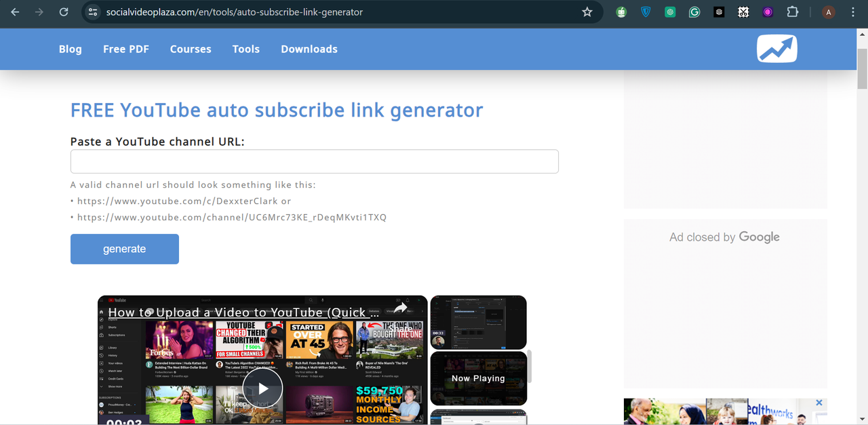
Task: Open the ChatGPT extension icon
Action: click(x=670, y=12)
